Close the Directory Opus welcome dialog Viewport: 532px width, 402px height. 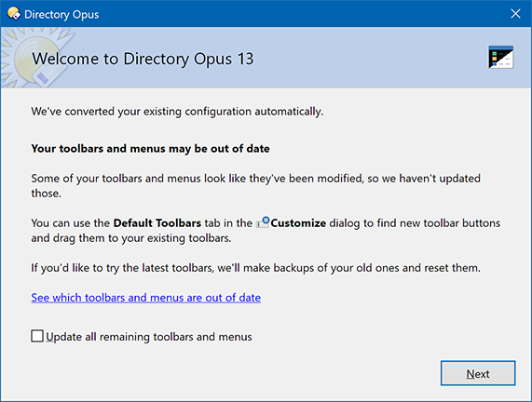[x=515, y=14]
